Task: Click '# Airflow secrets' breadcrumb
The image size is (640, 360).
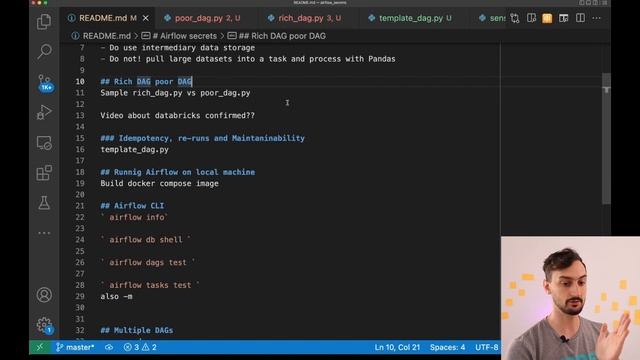Action: pos(179,36)
